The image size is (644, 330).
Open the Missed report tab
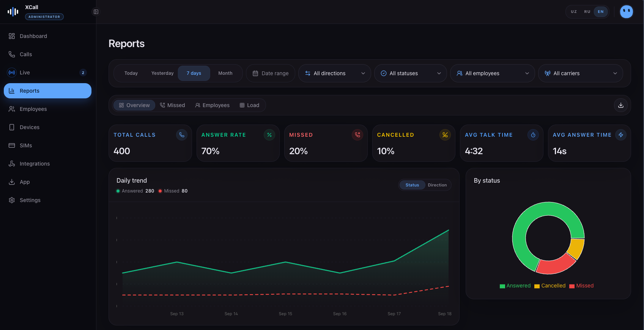pos(173,105)
